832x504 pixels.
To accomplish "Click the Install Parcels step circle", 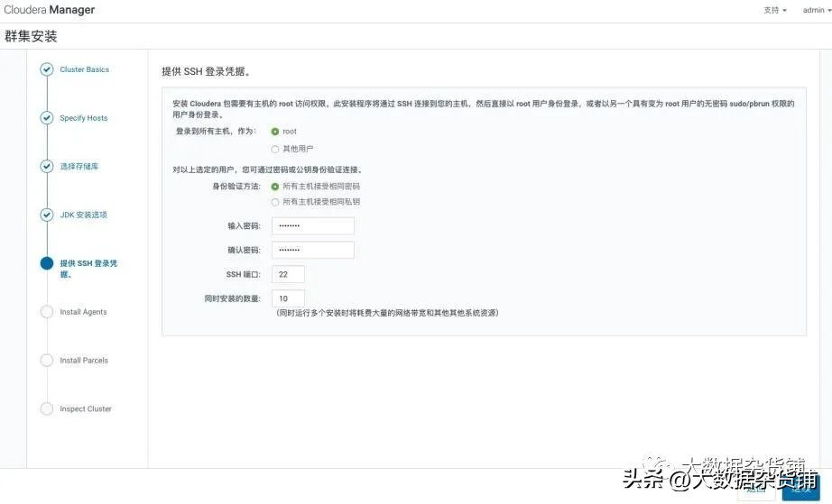I will click(47, 361).
